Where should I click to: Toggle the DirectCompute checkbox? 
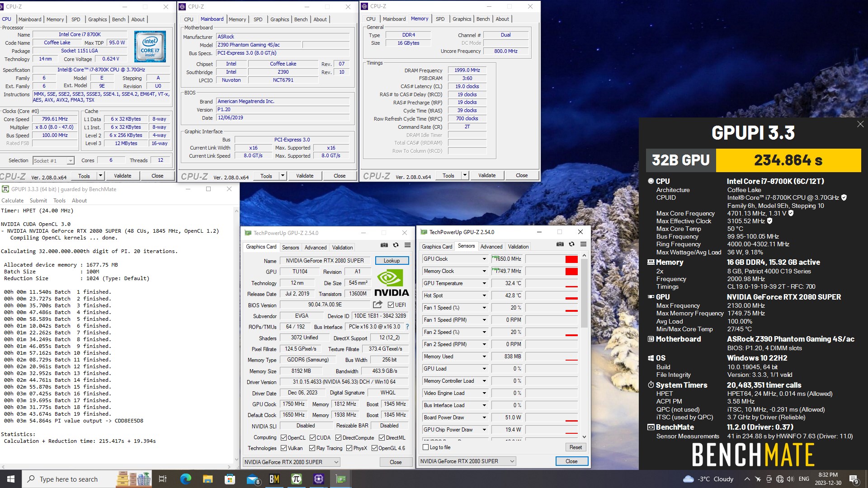[x=339, y=438]
